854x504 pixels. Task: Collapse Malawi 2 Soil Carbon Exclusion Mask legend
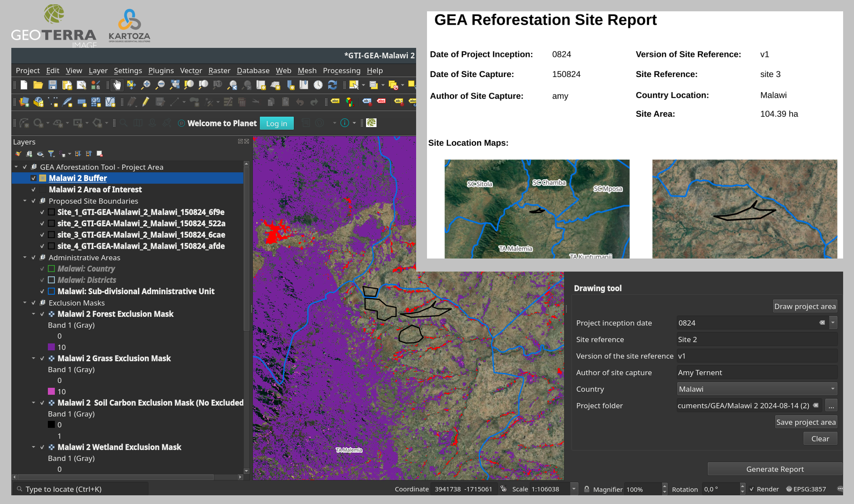34,403
